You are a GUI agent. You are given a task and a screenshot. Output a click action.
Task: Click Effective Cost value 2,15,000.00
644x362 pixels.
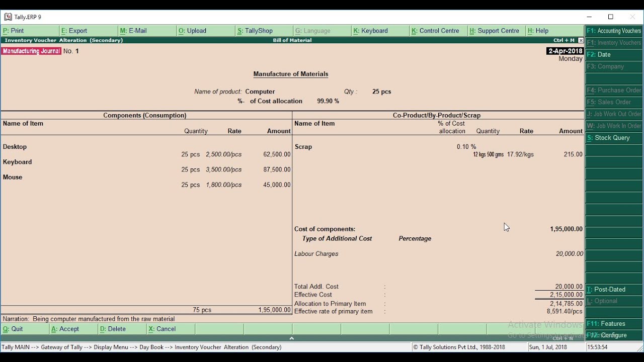click(567, 295)
